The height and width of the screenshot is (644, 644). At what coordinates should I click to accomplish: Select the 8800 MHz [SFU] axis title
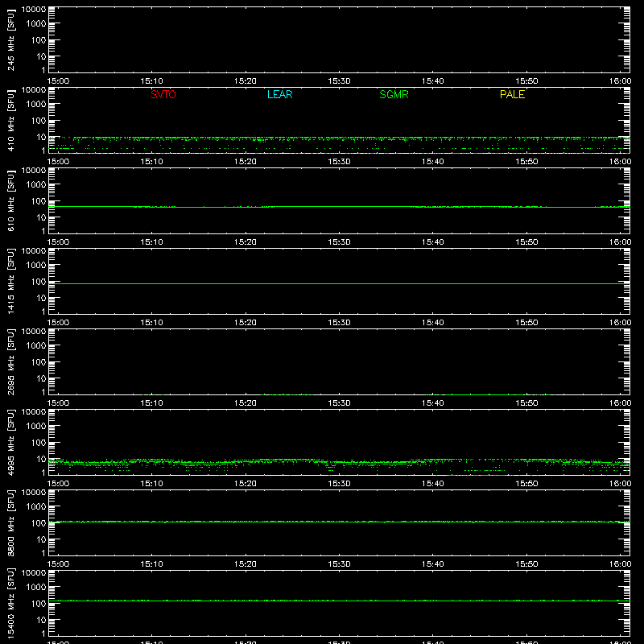click(10, 522)
